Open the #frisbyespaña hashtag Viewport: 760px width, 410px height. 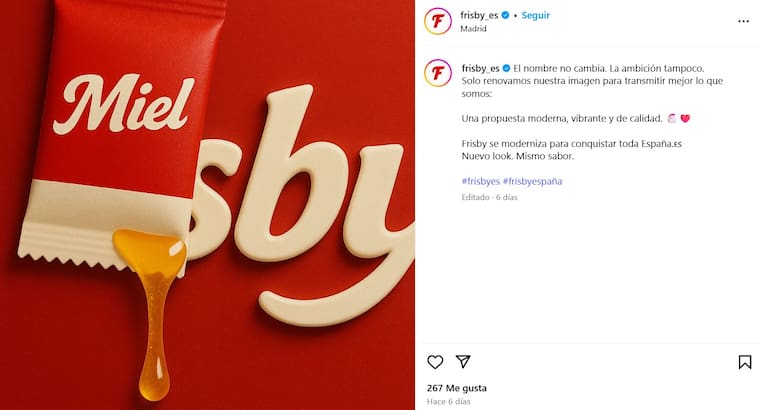click(532, 181)
